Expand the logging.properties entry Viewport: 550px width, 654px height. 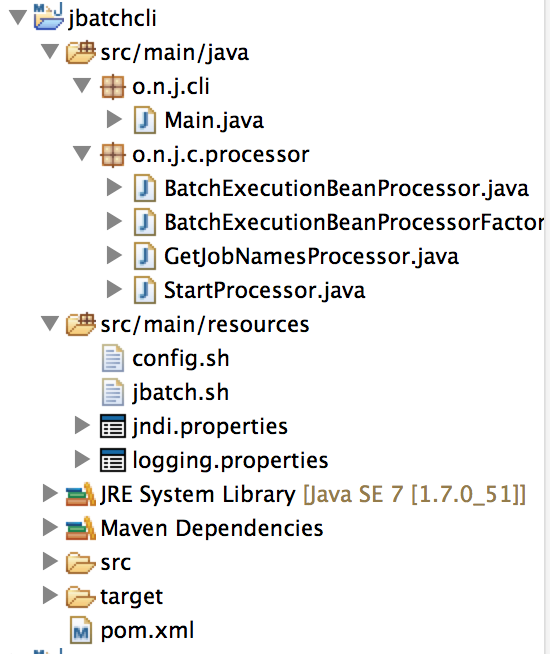tap(82, 460)
